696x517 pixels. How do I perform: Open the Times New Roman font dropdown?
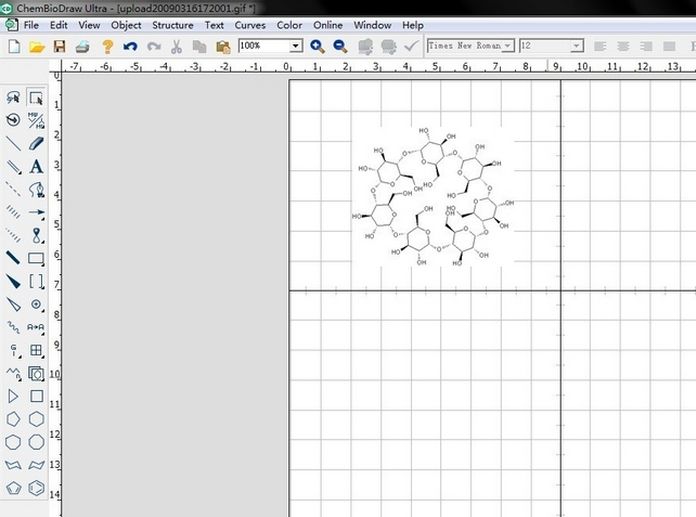coord(507,46)
